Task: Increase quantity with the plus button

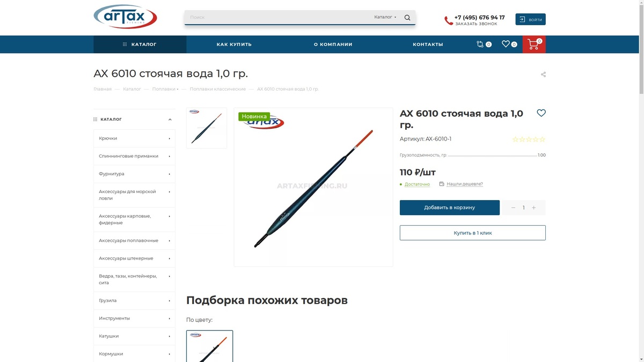Action: [x=533, y=208]
